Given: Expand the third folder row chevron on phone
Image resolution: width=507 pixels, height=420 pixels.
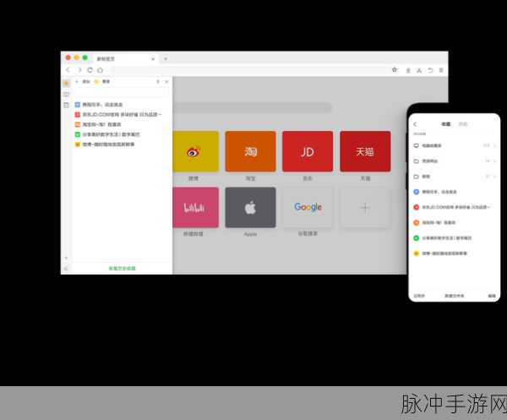Looking at the screenshot, I should pos(494,177).
